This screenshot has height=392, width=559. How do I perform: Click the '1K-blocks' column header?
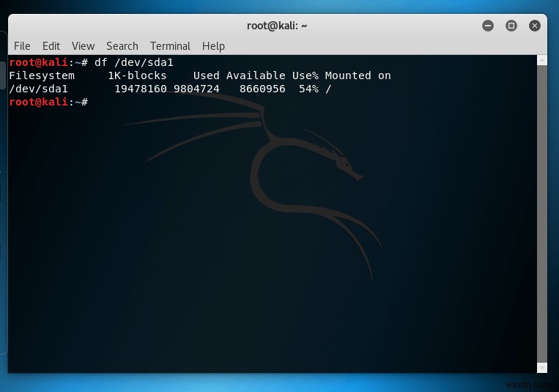137,75
